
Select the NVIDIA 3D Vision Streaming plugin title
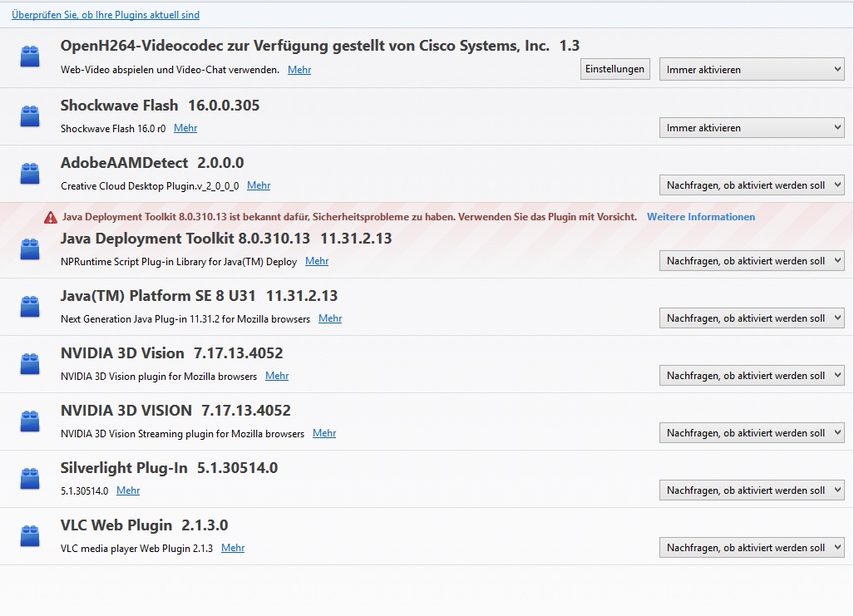tap(175, 411)
